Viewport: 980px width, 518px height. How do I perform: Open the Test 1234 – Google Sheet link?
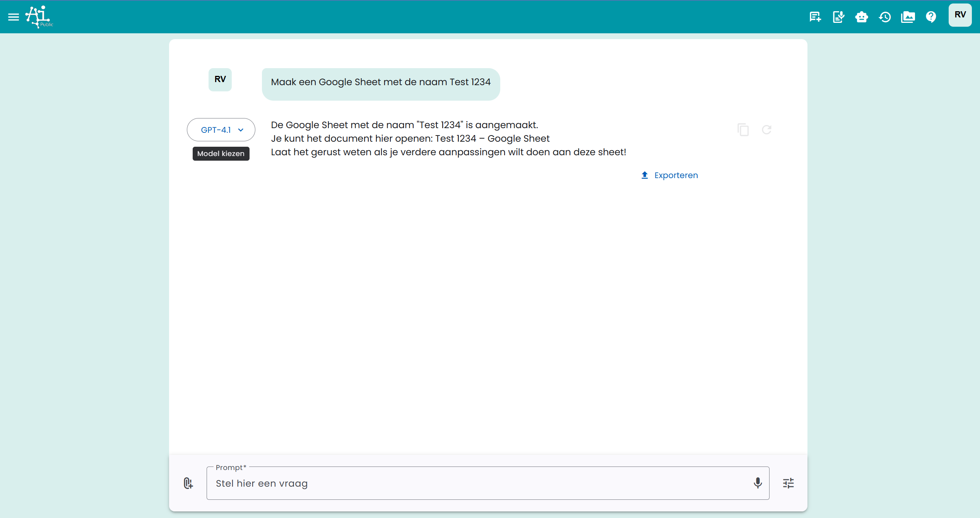(492, 139)
